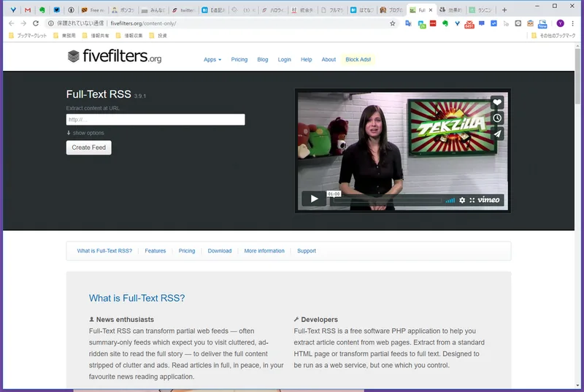Reload the page with refresh button
The width and height of the screenshot is (584, 392).
[36, 23]
